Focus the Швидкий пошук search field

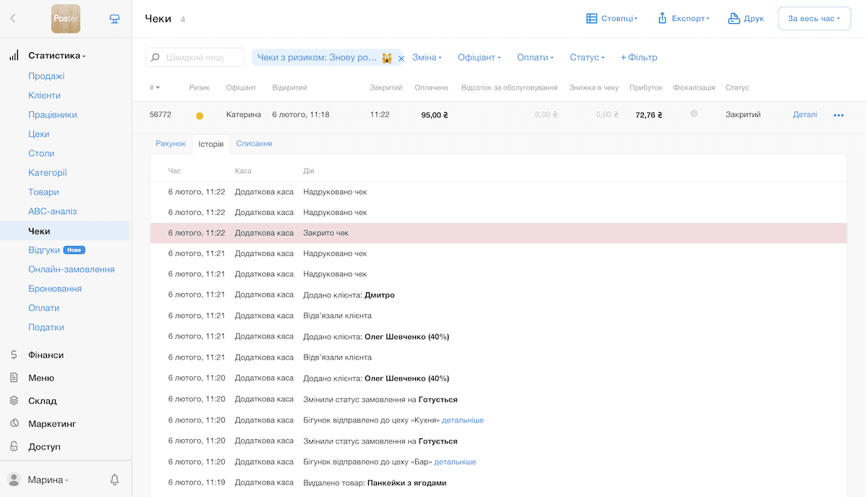tap(195, 58)
